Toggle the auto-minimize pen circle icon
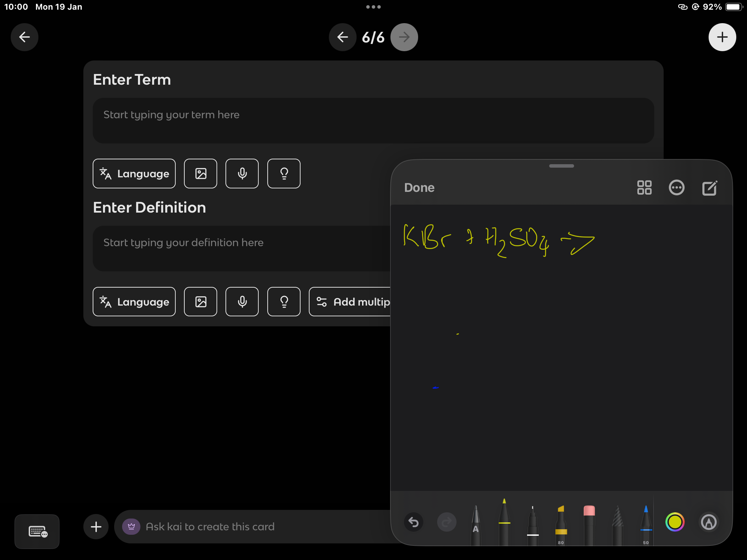 709,522
